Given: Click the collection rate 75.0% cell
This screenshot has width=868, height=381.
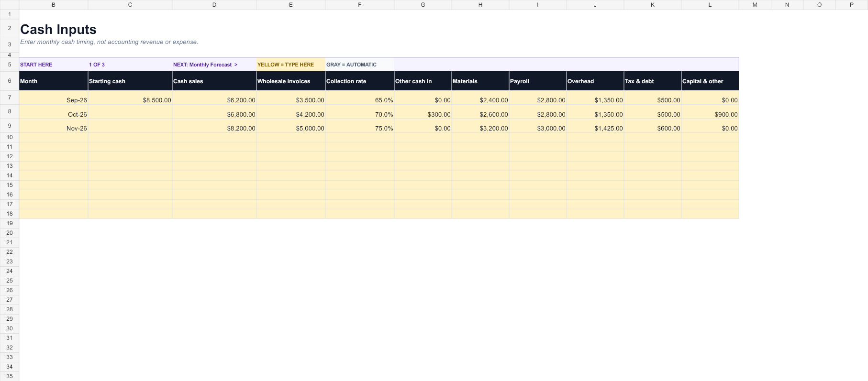Looking at the screenshot, I should point(360,126).
